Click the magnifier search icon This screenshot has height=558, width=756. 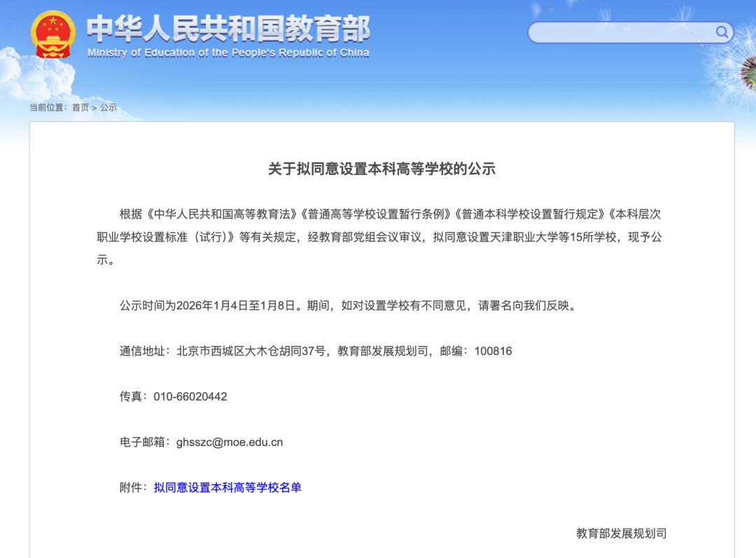tap(722, 32)
